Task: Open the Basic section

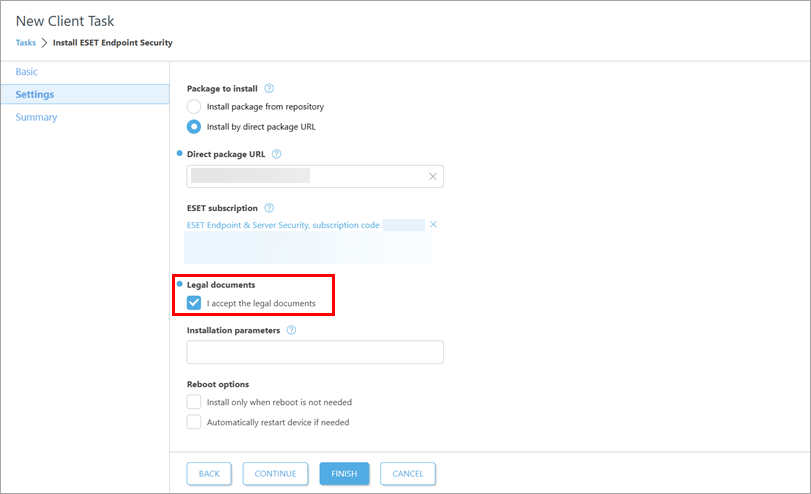Action: (27, 72)
